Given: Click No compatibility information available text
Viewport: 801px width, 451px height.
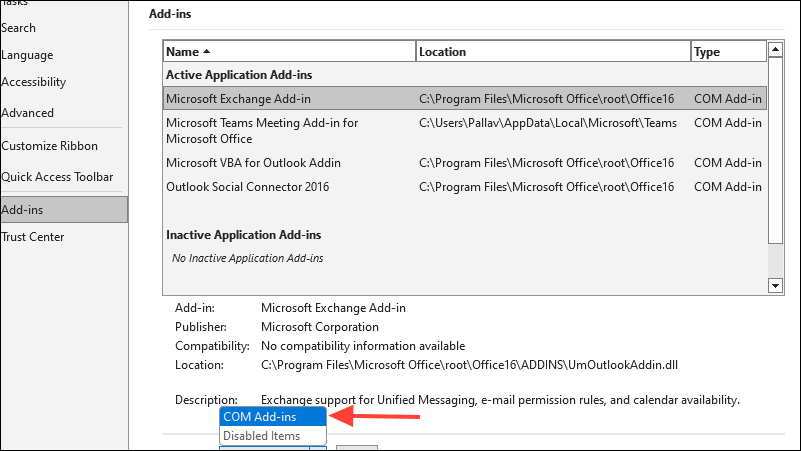Looking at the screenshot, I should (363, 346).
